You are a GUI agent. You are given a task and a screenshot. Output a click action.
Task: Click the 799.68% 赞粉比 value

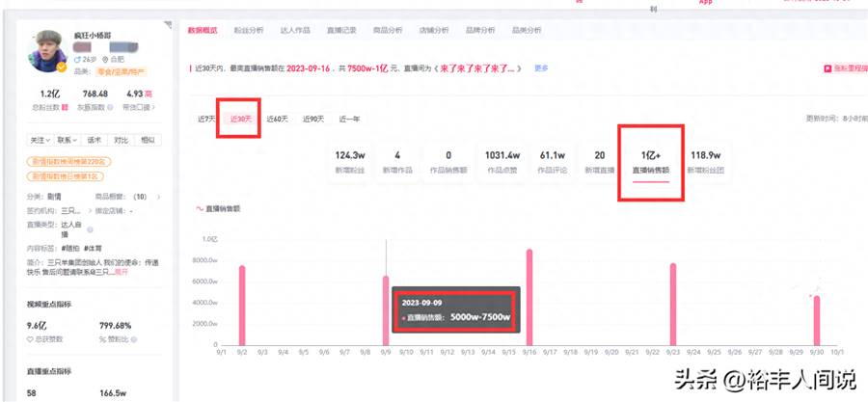pyautogui.click(x=115, y=326)
